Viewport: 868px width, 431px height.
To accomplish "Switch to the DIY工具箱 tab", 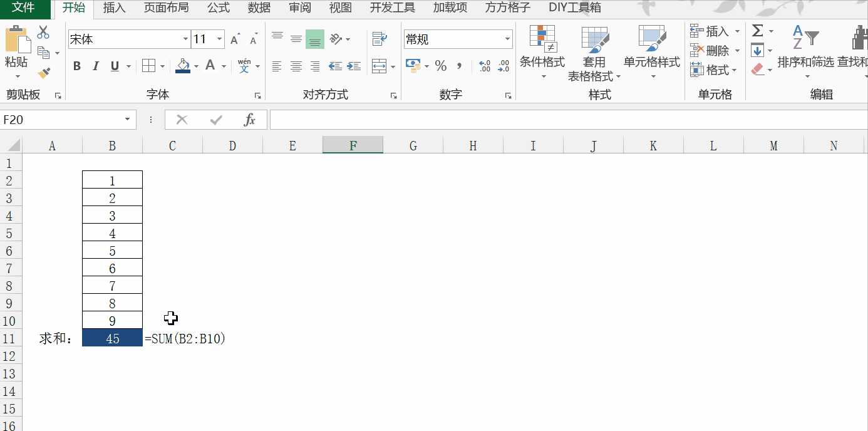I will click(575, 8).
